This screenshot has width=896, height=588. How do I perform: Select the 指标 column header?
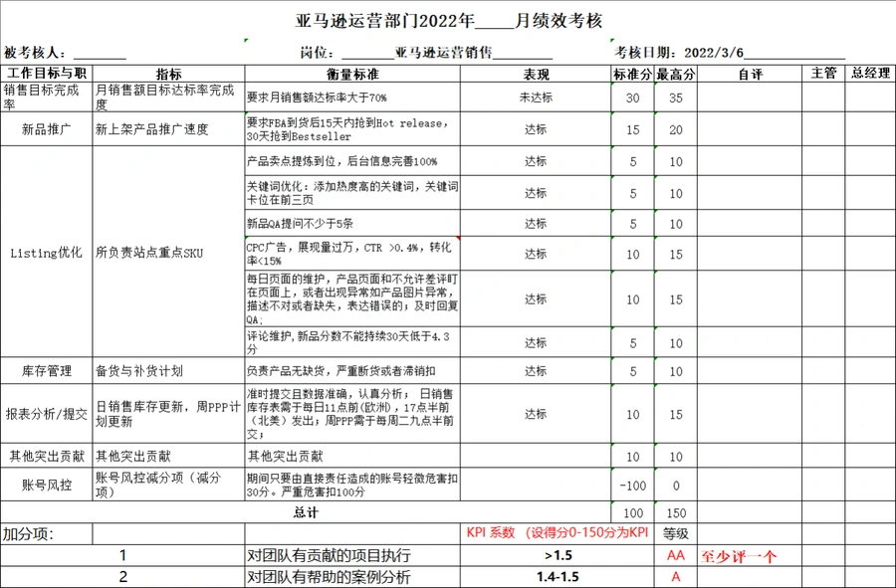point(168,74)
